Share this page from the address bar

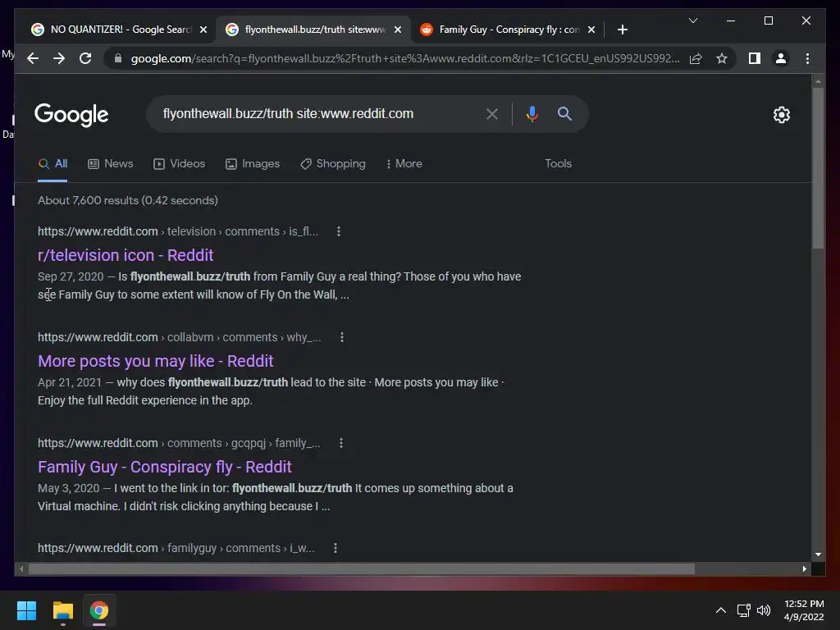[696, 58]
